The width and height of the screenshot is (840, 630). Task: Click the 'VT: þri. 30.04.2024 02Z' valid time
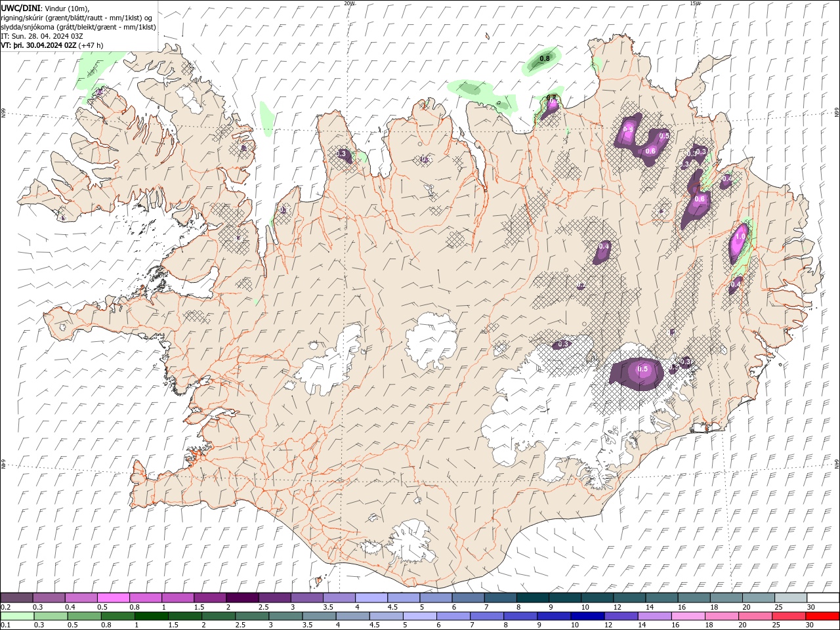point(39,45)
